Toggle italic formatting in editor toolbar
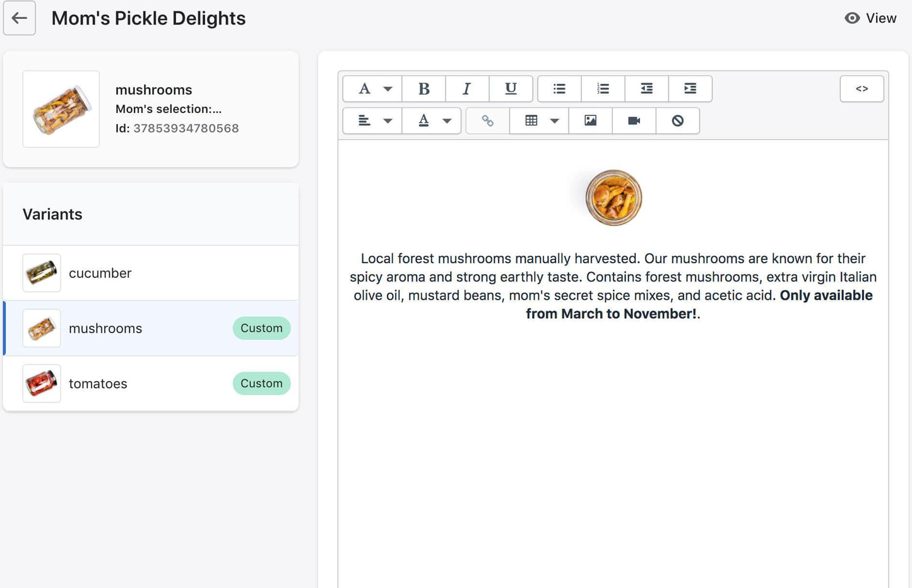The width and height of the screenshot is (912, 588). (467, 89)
